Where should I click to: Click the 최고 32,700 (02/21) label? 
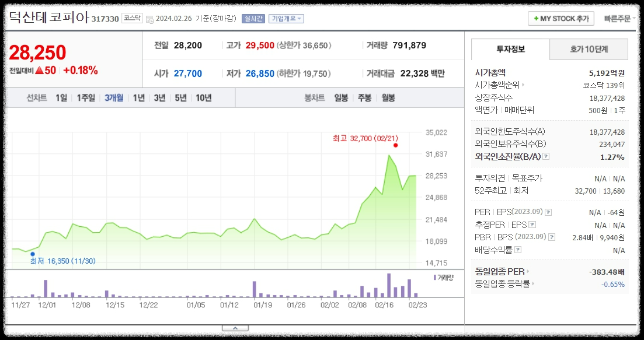(x=365, y=139)
